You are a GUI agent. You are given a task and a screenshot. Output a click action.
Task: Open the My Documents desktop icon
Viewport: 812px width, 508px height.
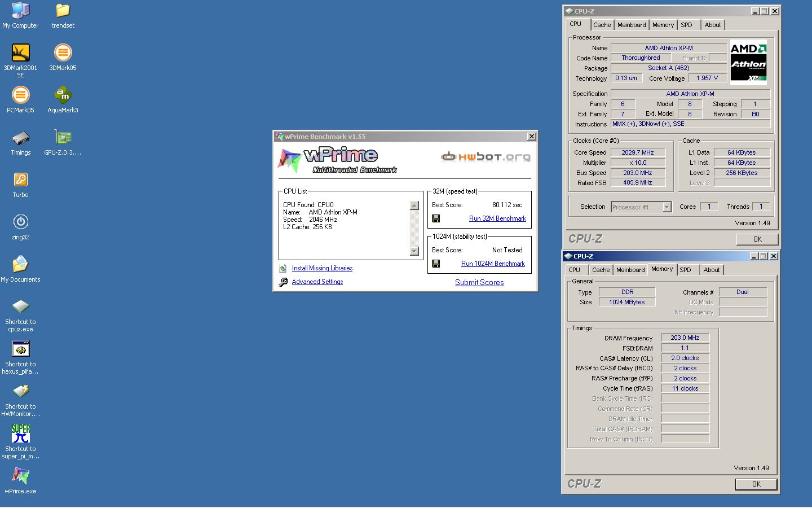20,264
